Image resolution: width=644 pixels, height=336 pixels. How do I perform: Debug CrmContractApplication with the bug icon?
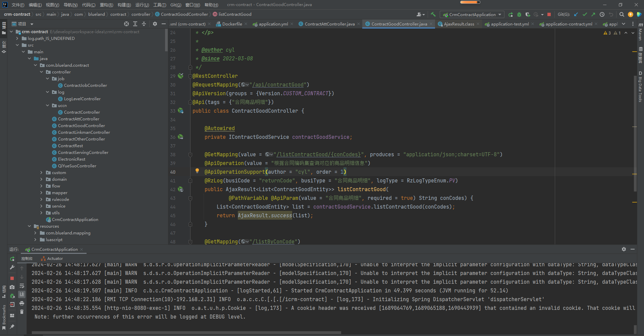click(x=519, y=14)
